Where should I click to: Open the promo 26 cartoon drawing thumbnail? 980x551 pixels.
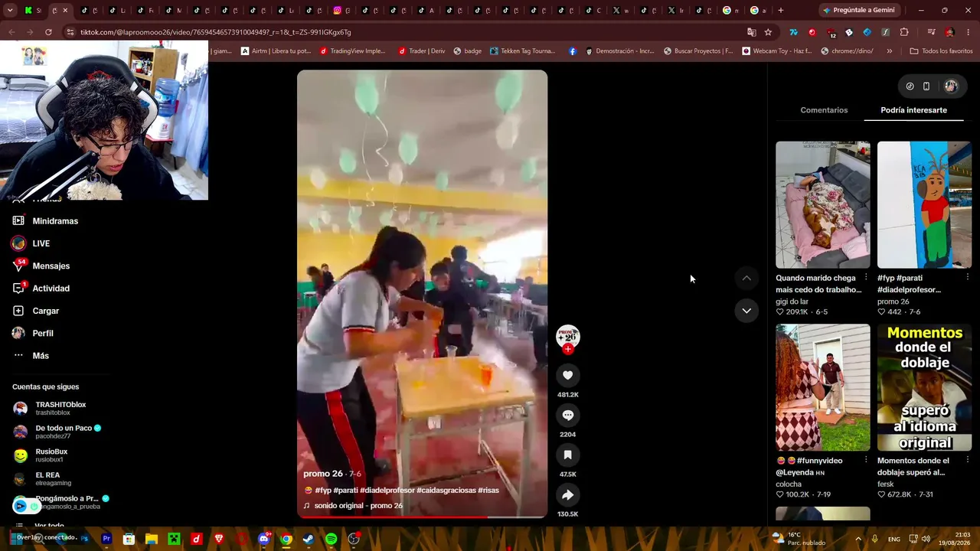click(924, 204)
